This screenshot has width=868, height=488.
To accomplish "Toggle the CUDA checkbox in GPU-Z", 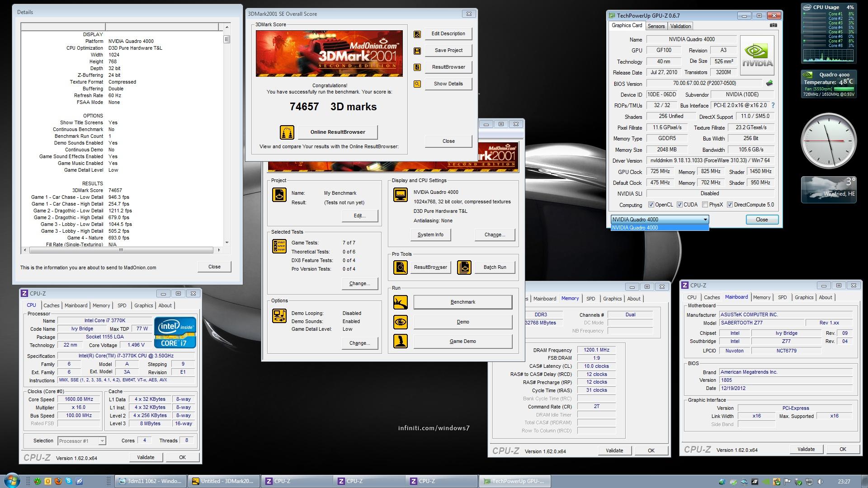I will pos(679,205).
